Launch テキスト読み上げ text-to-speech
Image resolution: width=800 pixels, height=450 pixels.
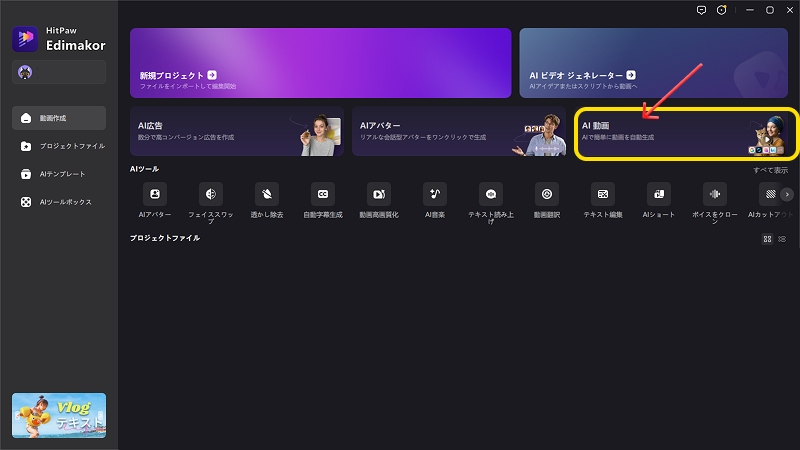pyautogui.click(x=491, y=194)
